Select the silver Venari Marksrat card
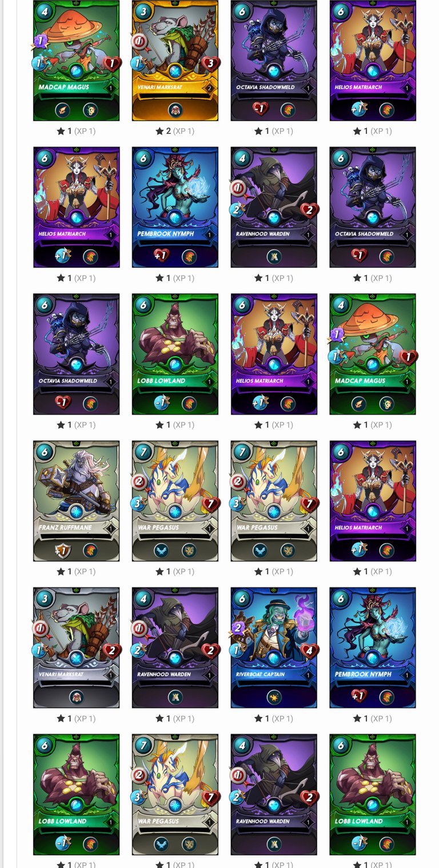This screenshot has height=868, width=439. point(76,648)
